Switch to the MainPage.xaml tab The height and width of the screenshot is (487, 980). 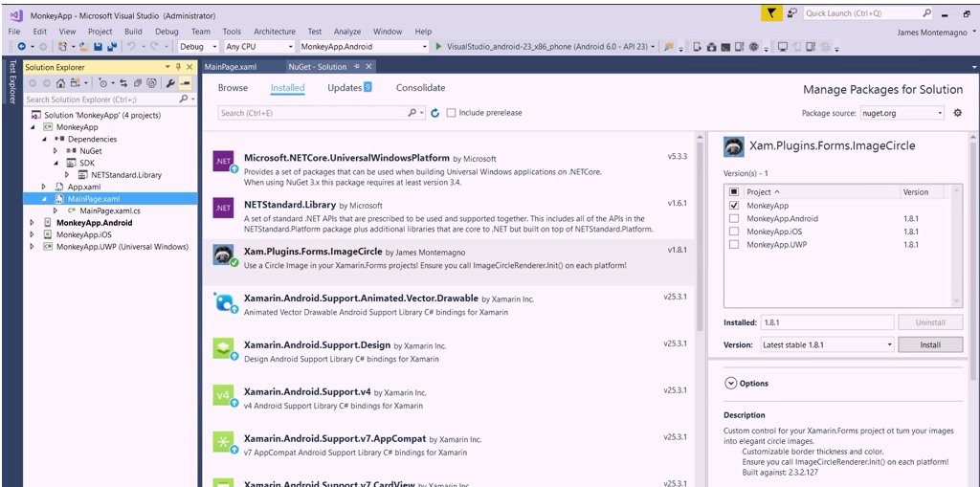[231, 67]
